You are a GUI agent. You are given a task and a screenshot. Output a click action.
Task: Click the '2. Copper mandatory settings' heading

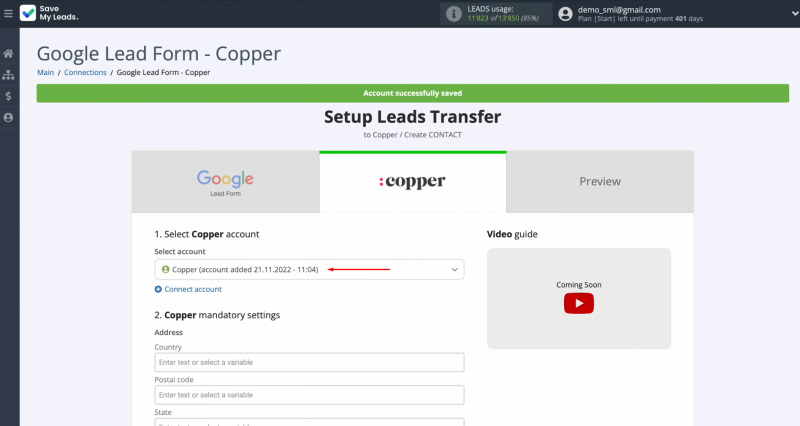click(217, 315)
